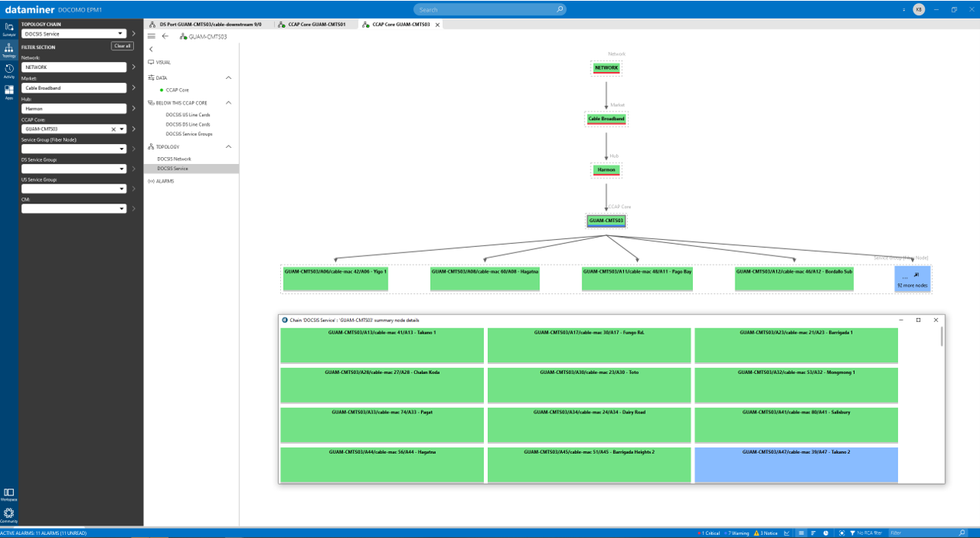The width and height of the screenshot is (980, 538).
Task: Open the DS Service Group dropdown
Action: (122, 169)
